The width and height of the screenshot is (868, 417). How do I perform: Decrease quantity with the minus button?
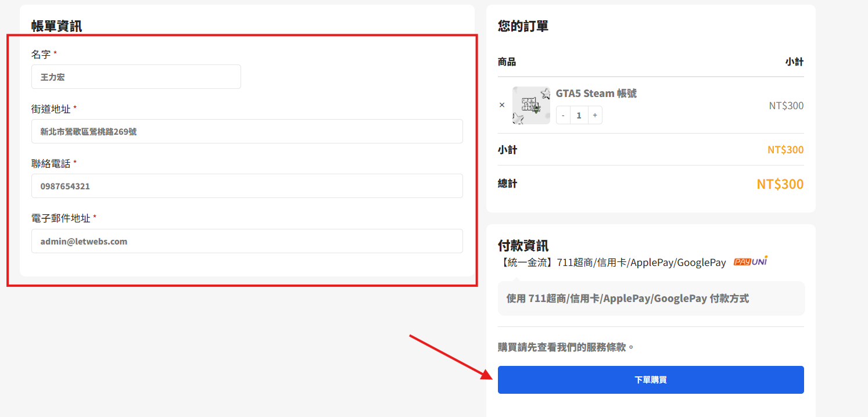(563, 116)
